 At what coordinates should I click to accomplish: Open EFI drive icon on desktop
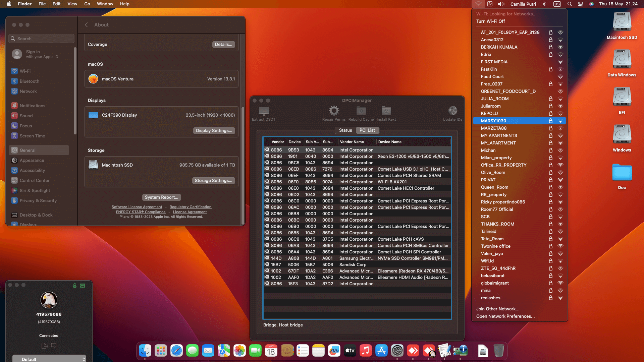tap(622, 101)
